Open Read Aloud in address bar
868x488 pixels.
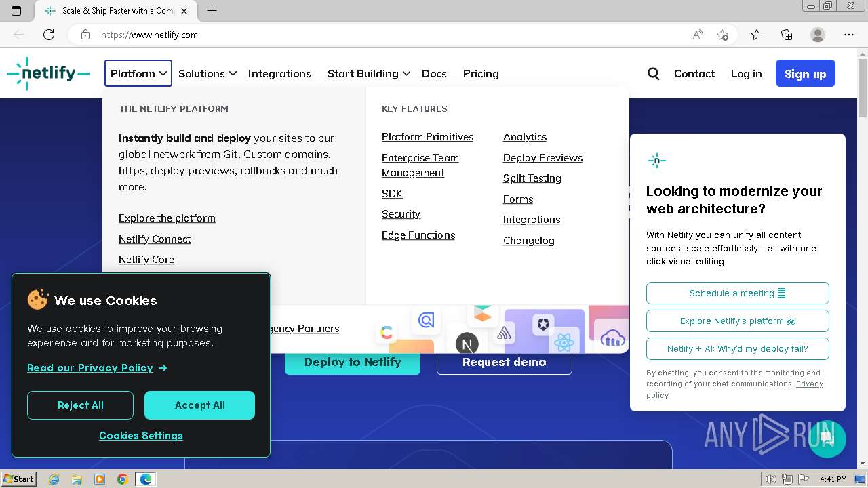(698, 35)
